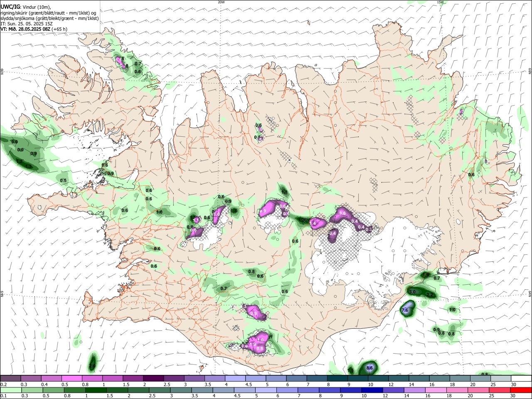532x399 pixels.
Task: Click the 'slydda/snjókoma (grátt/bleikt/grænt' legend line
Action: [x=49, y=18]
